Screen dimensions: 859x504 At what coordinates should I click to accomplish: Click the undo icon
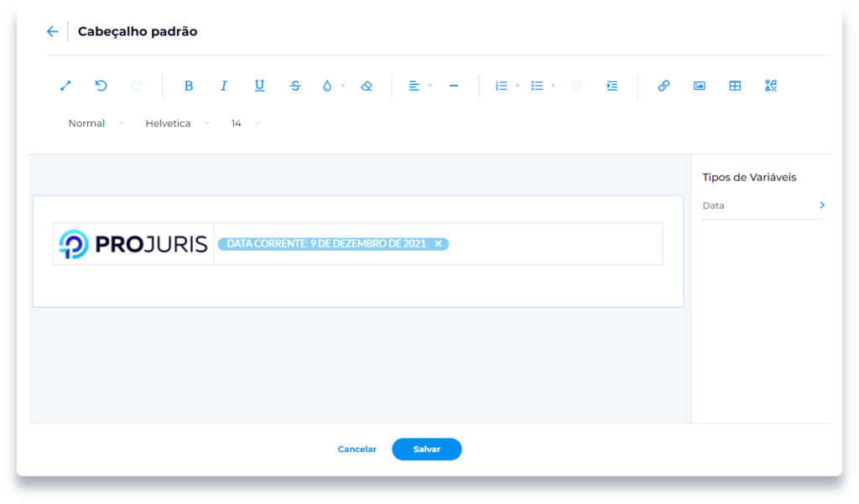point(102,86)
